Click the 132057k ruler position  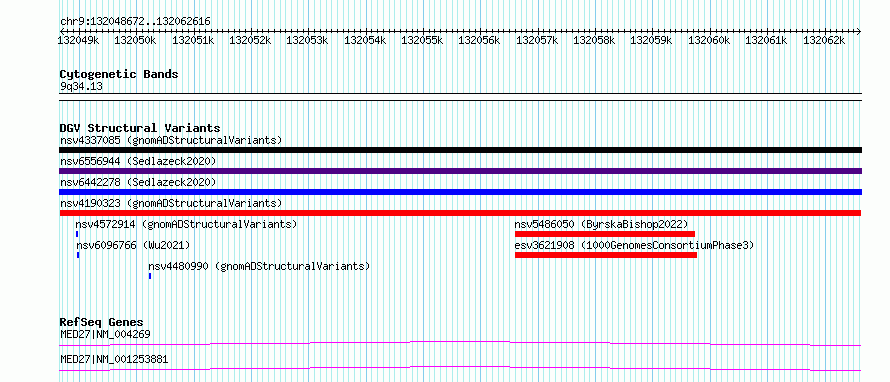pos(537,41)
